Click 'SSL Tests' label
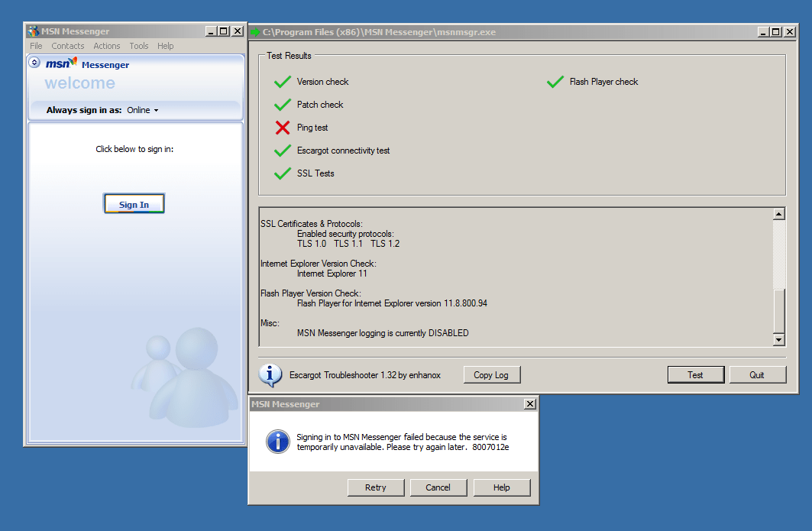The height and width of the screenshot is (531, 812). [315, 173]
